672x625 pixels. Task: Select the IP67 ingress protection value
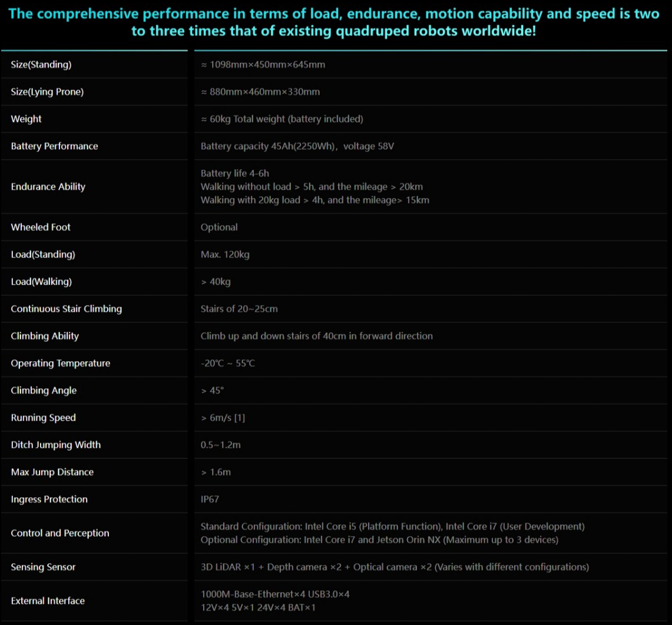(x=210, y=500)
